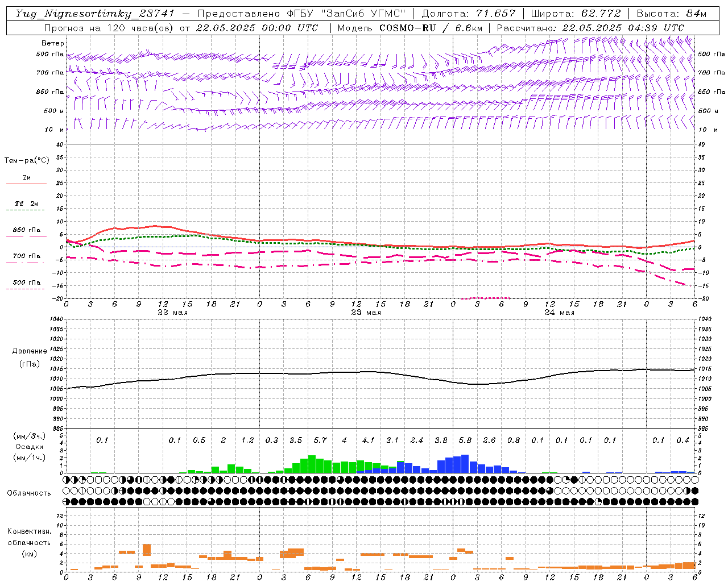This screenshot has height=582, width=728.
Task: Click the 22 мая date label
Action: tap(172, 313)
